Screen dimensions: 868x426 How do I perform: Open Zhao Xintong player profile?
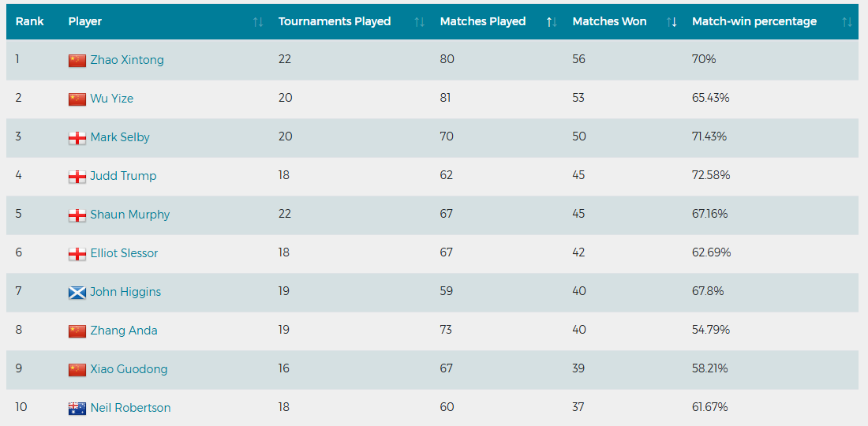tap(127, 60)
